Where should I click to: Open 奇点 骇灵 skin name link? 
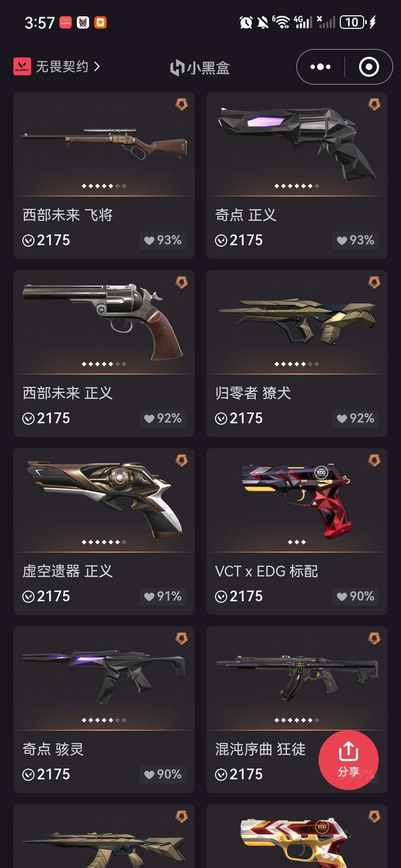click(53, 749)
